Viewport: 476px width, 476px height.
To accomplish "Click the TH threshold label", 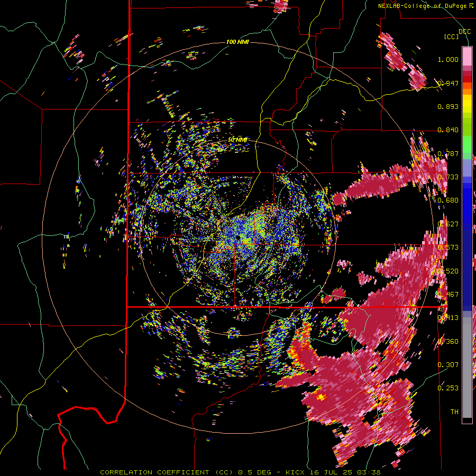I will pos(454,412).
